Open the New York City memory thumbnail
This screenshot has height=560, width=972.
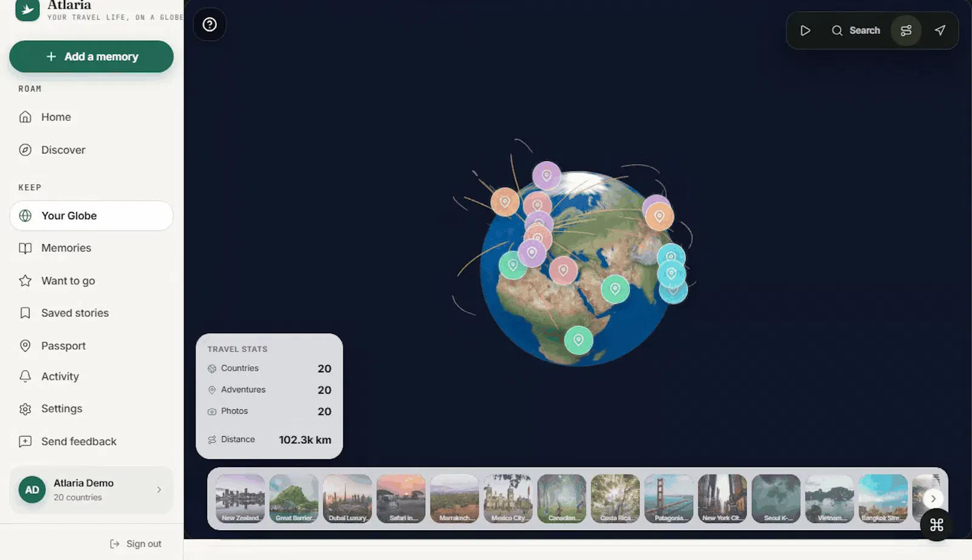[722, 499]
